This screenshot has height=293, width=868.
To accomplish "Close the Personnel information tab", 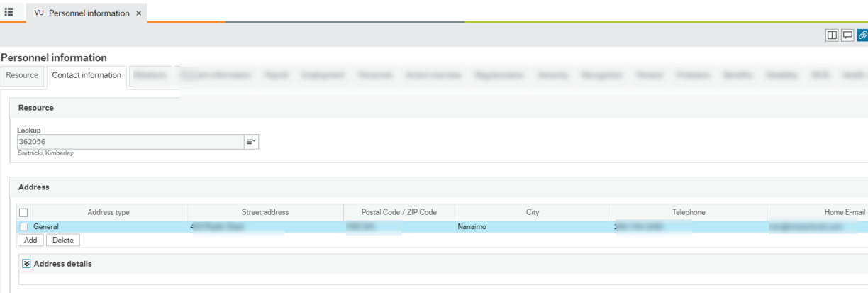I will pyautogui.click(x=139, y=13).
